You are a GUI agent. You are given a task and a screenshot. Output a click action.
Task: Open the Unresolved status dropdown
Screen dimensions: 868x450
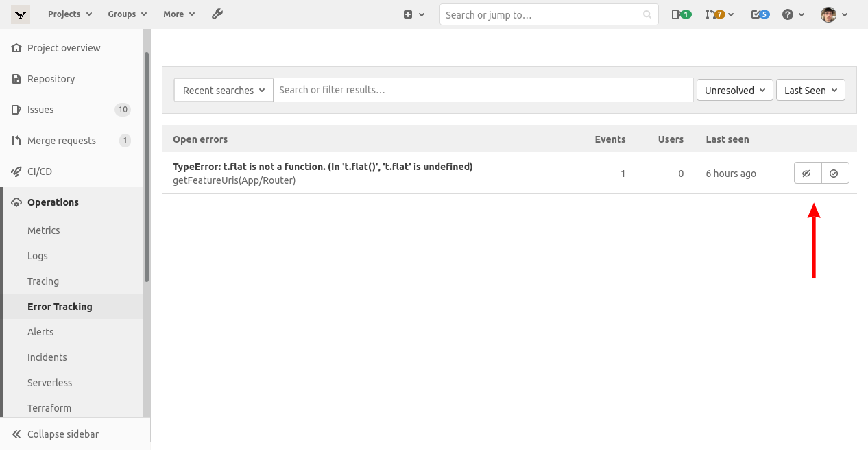coord(734,90)
